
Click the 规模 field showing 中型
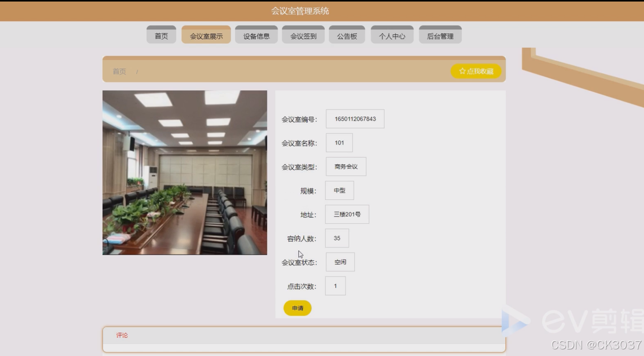(x=340, y=190)
